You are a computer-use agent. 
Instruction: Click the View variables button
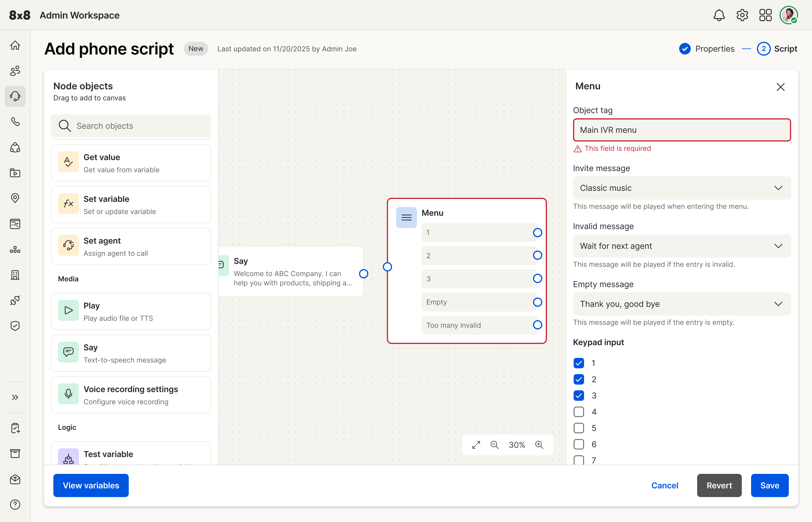coord(91,485)
